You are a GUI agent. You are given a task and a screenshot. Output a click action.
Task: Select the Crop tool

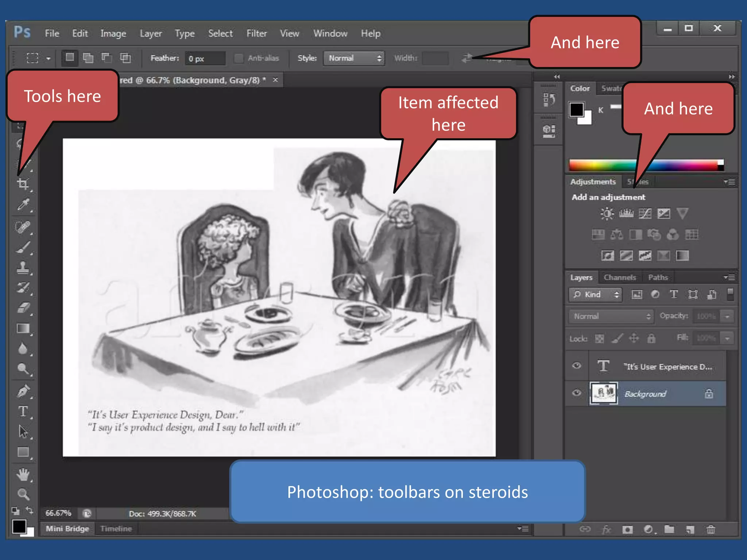(23, 183)
